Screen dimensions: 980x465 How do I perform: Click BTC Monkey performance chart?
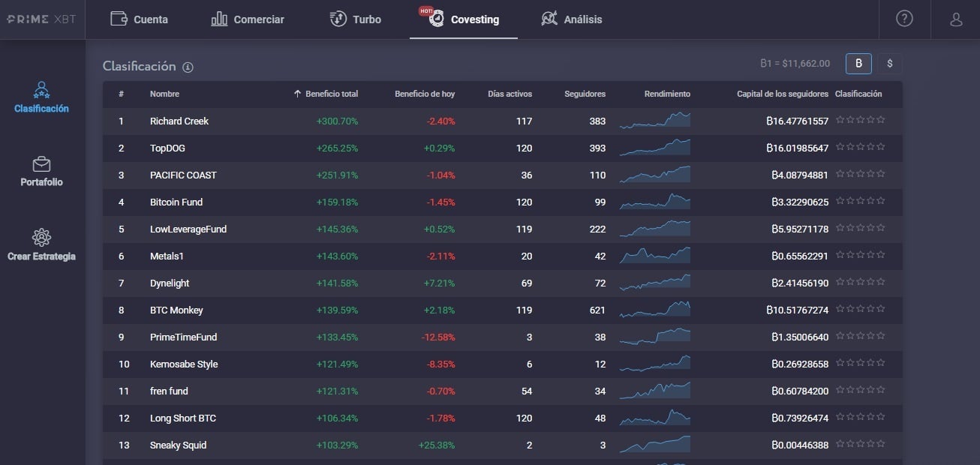pyautogui.click(x=654, y=309)
